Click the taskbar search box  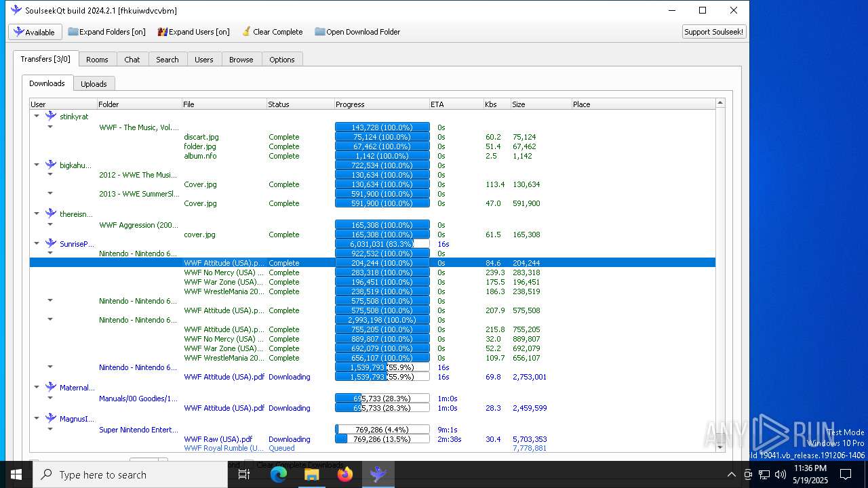[x=130, y=474]
